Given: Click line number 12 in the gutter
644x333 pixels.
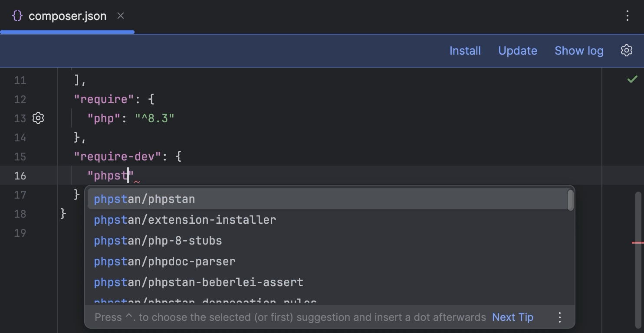Looking at the screenshot, I should point(20,99).
